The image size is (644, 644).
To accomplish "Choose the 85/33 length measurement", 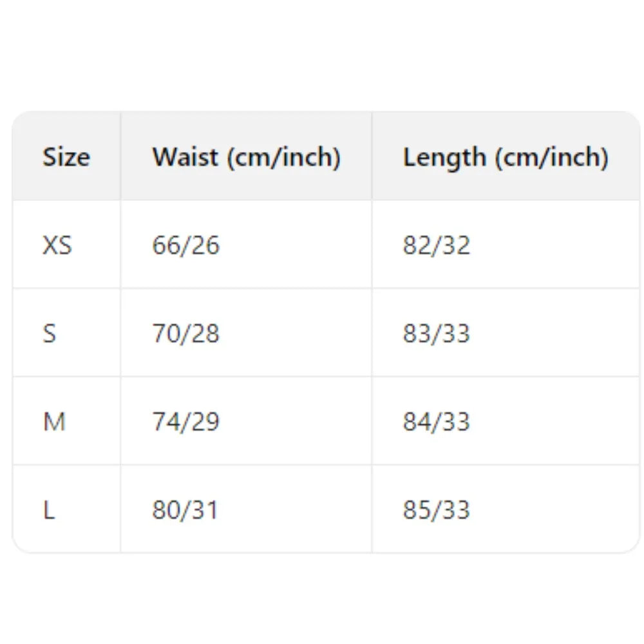I will pos(437,510).
